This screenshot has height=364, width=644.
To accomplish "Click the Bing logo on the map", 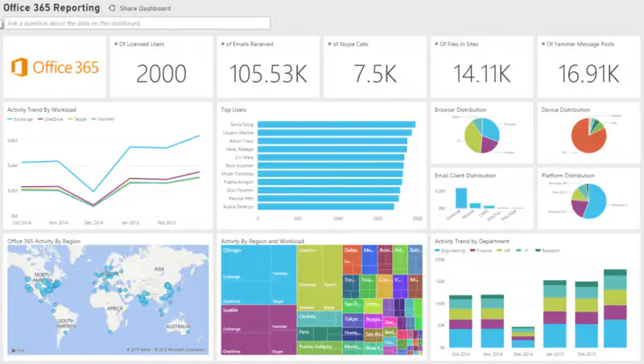I will tap(15, 350).
